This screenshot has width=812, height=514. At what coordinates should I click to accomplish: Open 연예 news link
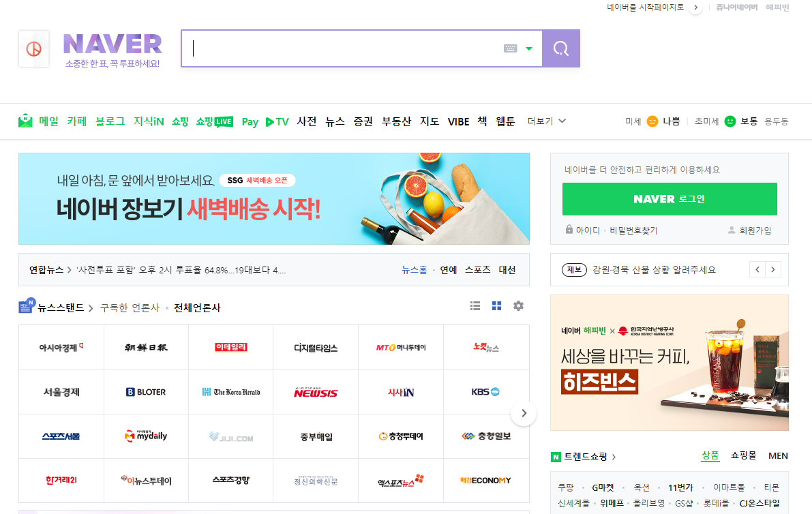[x=449, y=270]
